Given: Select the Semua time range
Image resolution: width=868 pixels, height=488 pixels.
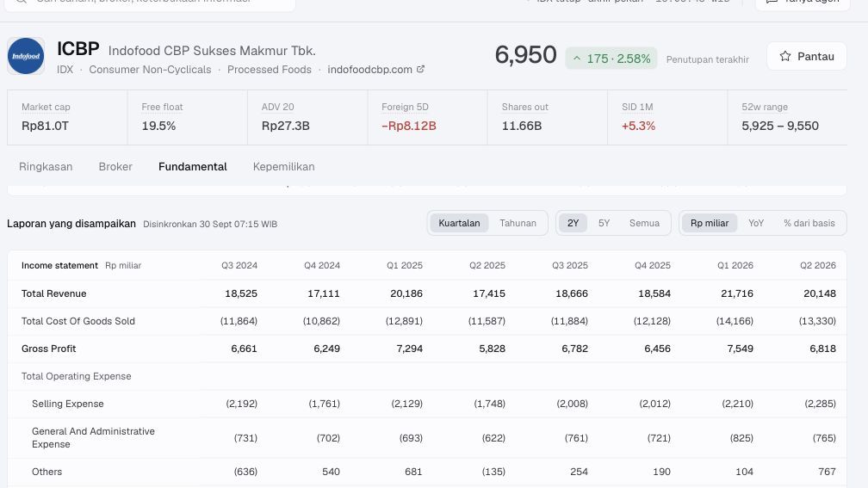Looking at the screenshot, I should 644,223.
